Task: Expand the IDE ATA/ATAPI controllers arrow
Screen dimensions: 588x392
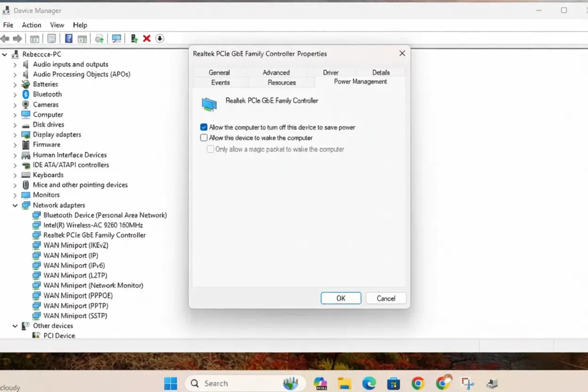Action: (15, 165)
